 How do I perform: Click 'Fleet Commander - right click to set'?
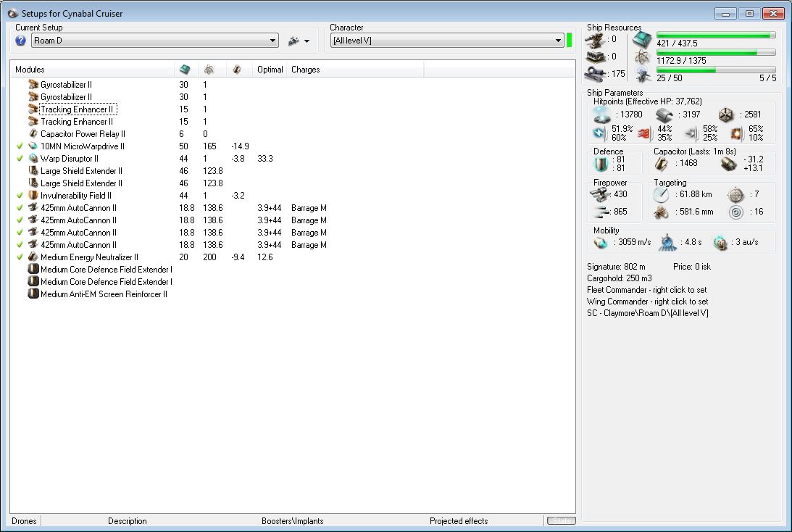[646, 290]
